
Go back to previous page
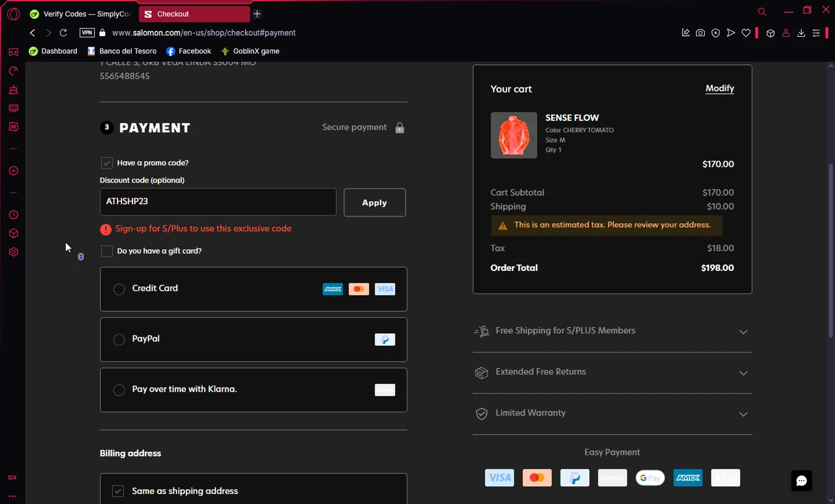(32, 33)
